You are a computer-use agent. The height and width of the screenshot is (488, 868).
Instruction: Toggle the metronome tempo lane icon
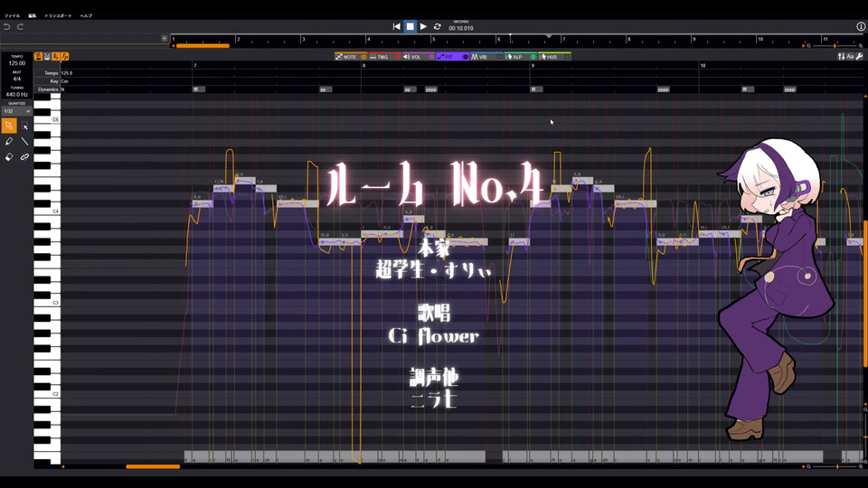click(38, 56)
